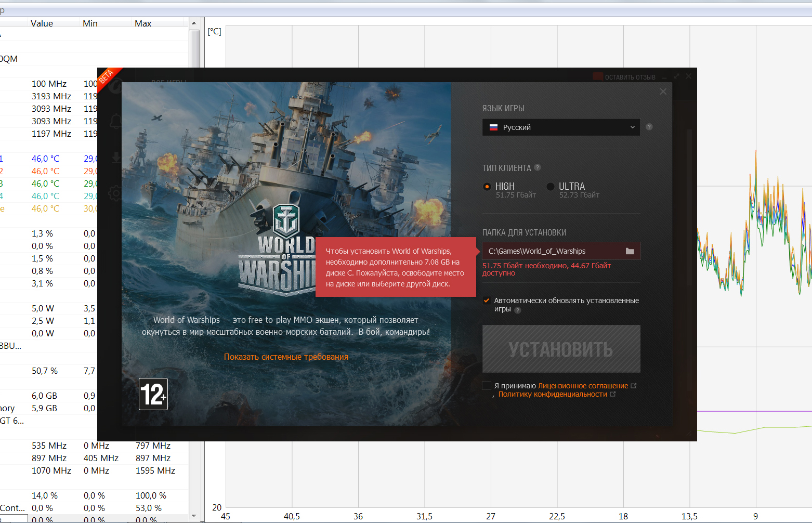
Task: Show system requirements link under description
Action: pyautogui.click(x=286, y=357)
